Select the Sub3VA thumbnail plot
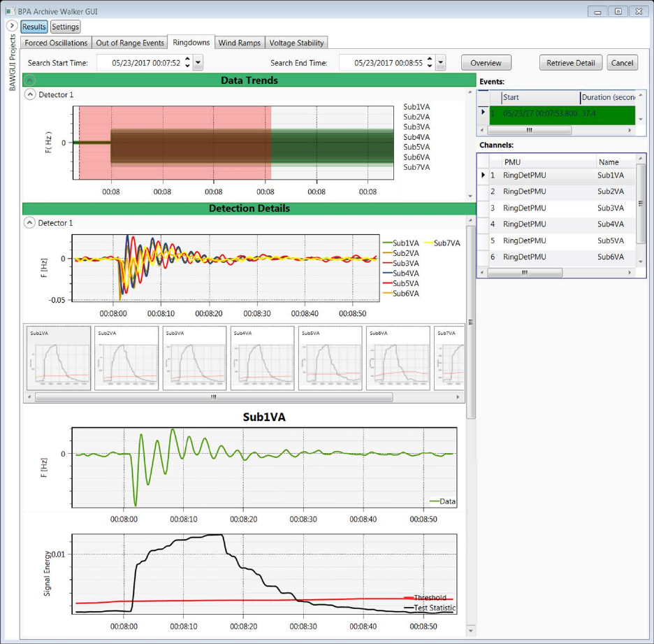The width and height of the screenshot is (654, 644). coord(195,358)
